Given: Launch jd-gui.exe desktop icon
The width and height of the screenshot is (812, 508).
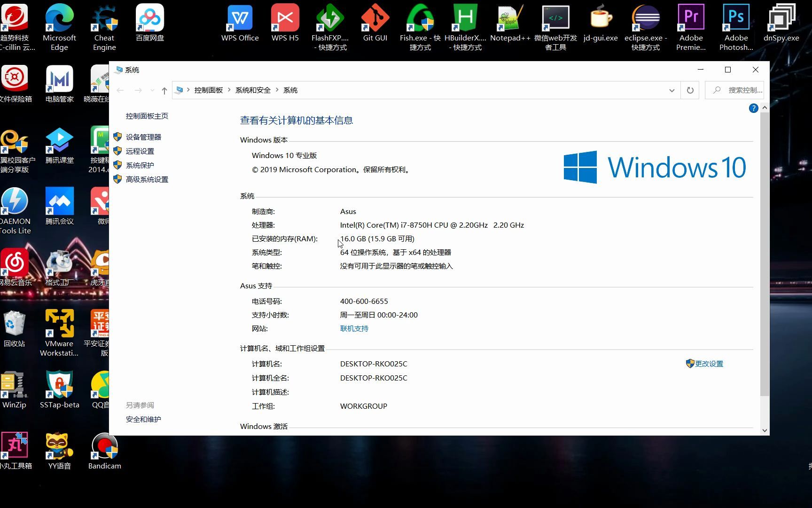Looking at the screenshot, I should pyautogui.click(x=601, y=23).
